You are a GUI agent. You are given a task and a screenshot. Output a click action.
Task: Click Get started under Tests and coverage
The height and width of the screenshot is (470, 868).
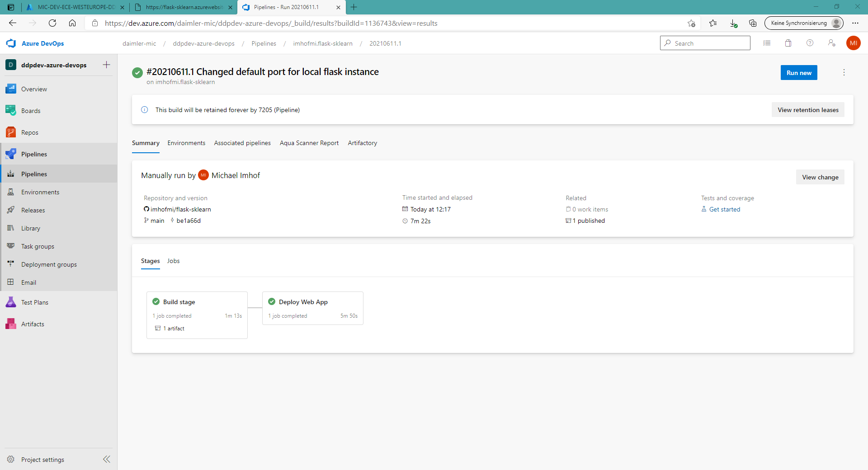tap(724, 209)
